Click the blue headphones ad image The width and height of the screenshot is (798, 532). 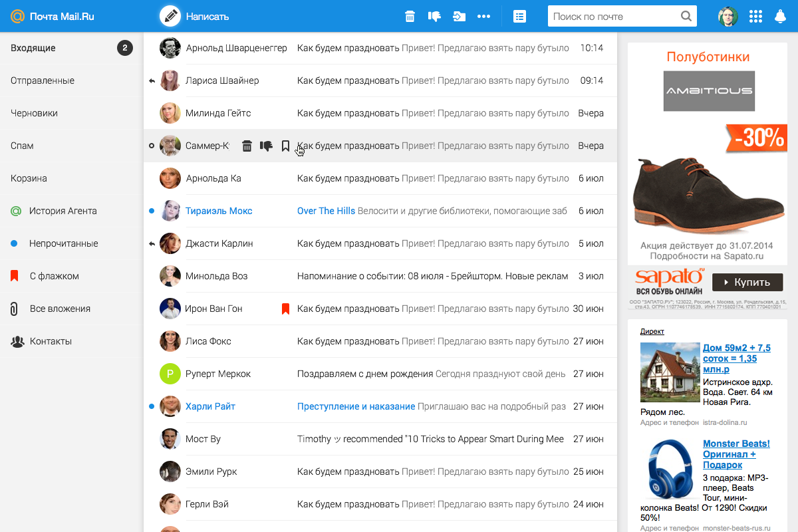(x=672, y=468)
